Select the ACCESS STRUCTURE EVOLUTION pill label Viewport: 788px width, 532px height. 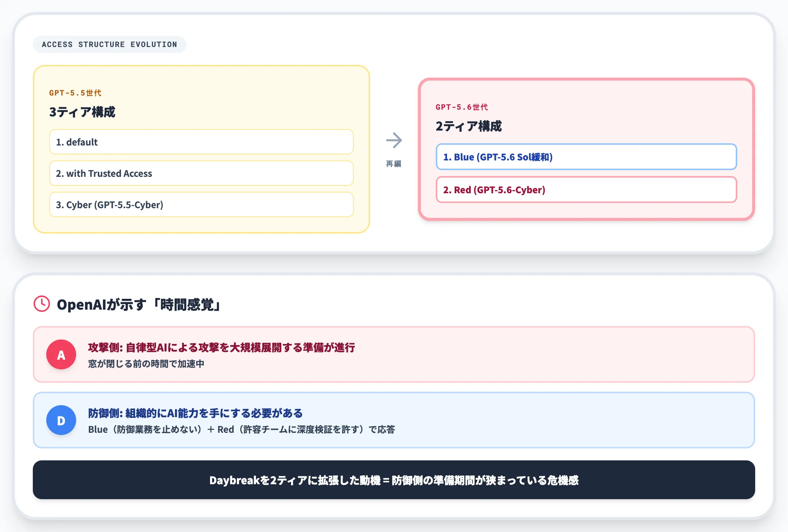(109, 44)
